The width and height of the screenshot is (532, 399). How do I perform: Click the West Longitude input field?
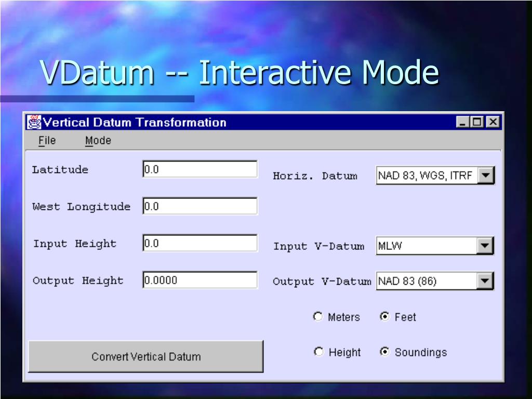(x=200, y=206)
